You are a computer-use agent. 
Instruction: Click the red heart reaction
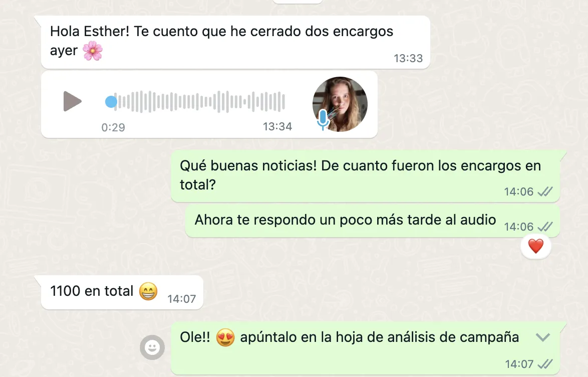(535, 246)
